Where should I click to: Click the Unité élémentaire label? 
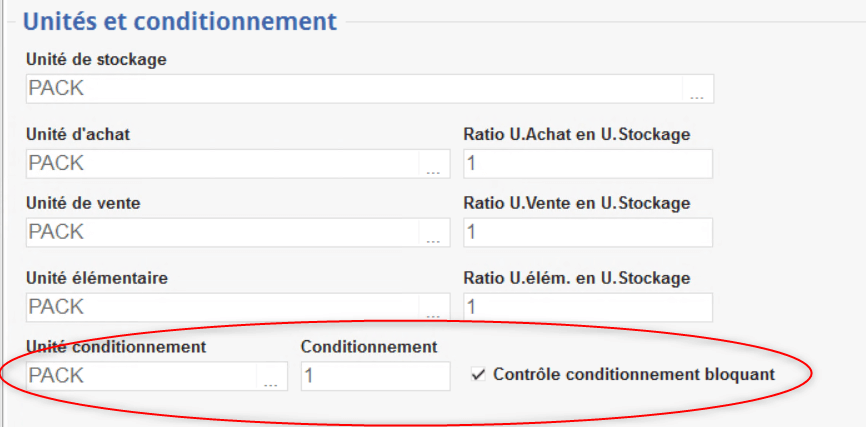click(x=96, y=277)
